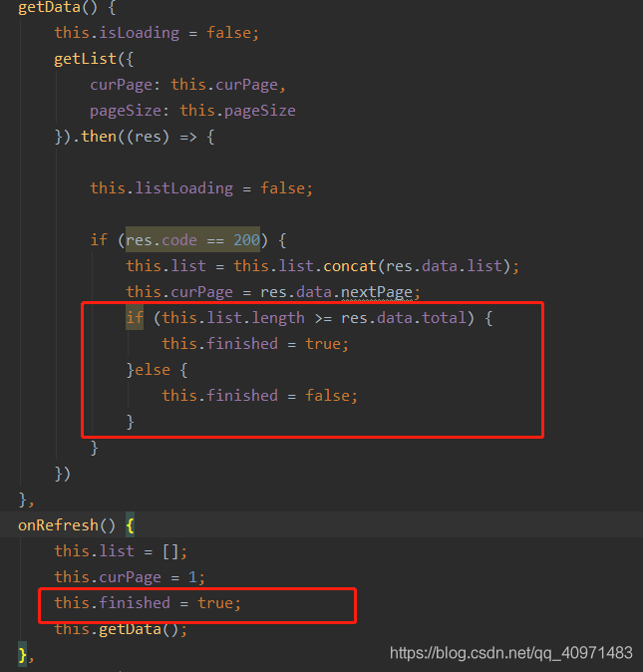Click the 'onRefresh() {' method header

pos(76,525)
